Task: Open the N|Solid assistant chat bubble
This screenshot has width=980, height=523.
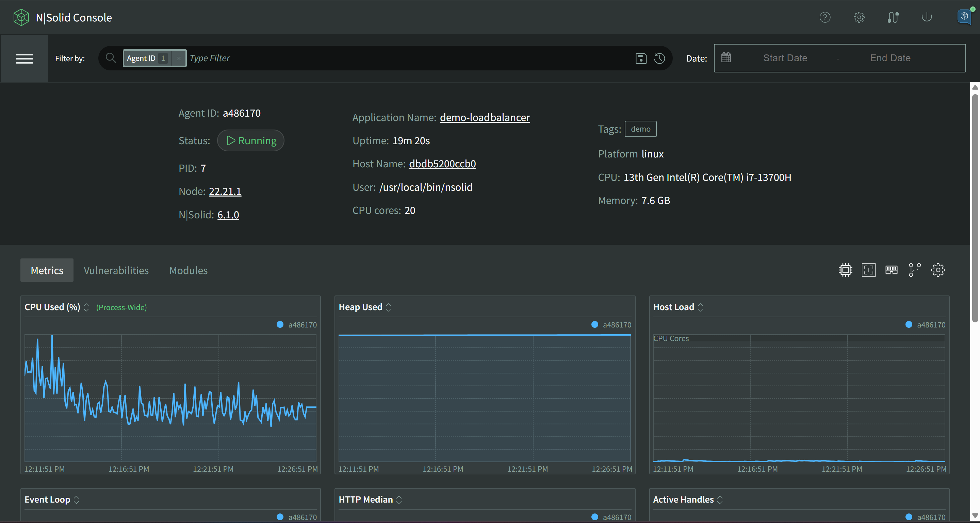Action: click(964, 16)
